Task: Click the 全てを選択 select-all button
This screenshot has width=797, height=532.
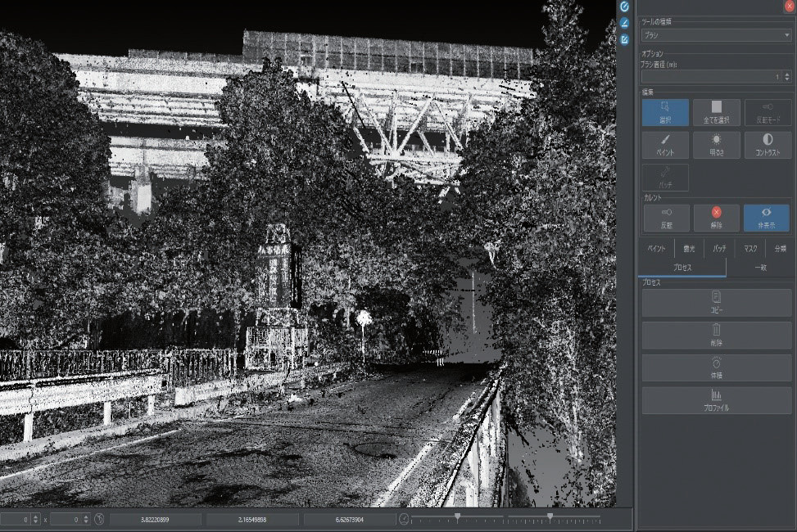Action: coord(716,112)
